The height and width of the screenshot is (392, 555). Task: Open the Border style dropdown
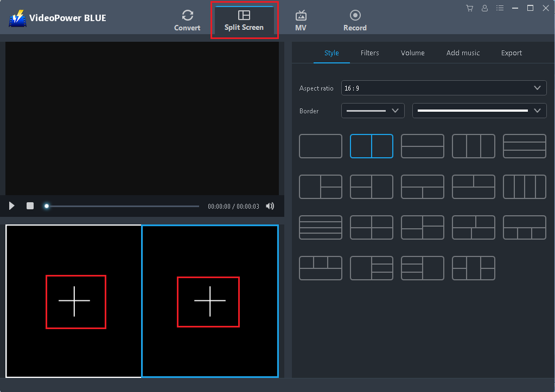479,111
